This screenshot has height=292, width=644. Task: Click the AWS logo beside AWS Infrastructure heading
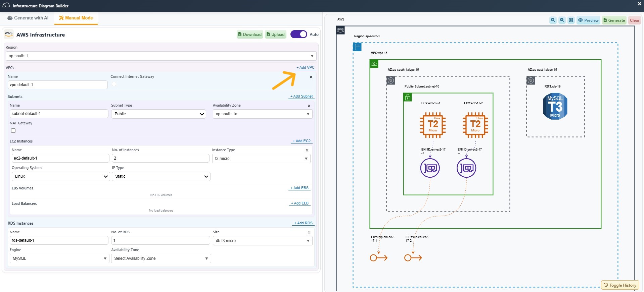(x=9, y=34)
